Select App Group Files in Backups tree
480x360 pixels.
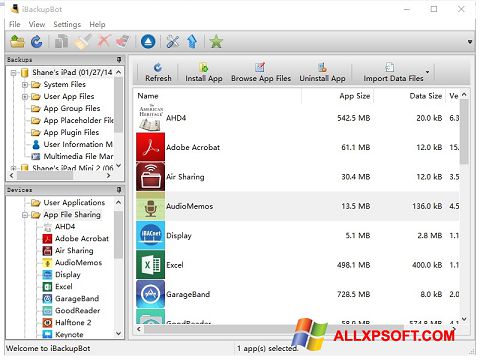pos(72,108)
